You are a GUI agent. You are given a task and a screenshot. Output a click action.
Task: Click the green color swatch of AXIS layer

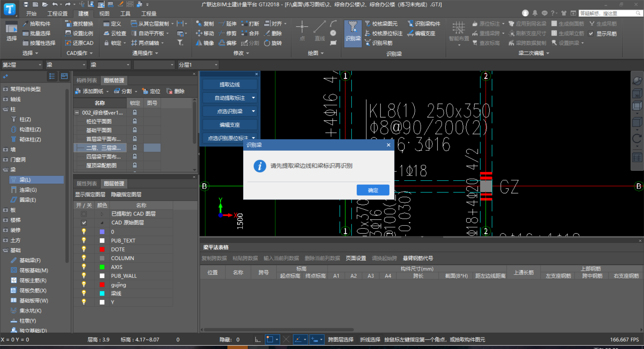pos(102,267)
